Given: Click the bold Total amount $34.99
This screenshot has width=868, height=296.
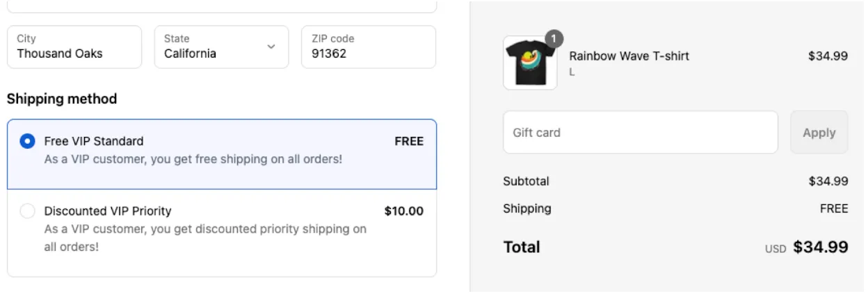Looking at the screenshot, I should [x=821, y=247].
